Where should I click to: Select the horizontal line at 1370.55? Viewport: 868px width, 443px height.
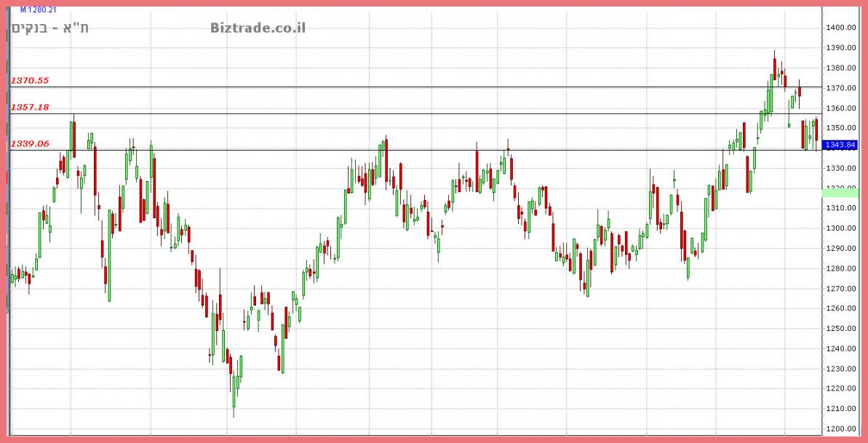point(437,87)
